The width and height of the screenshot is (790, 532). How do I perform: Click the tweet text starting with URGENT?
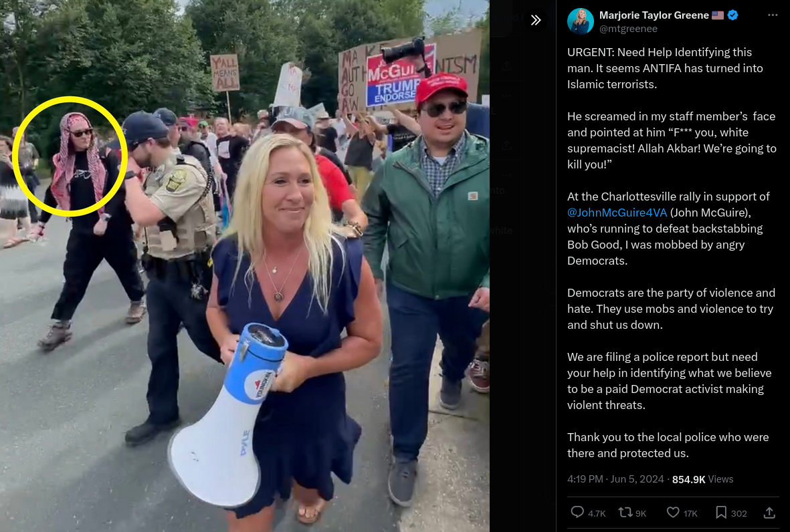tap(672, 253)
